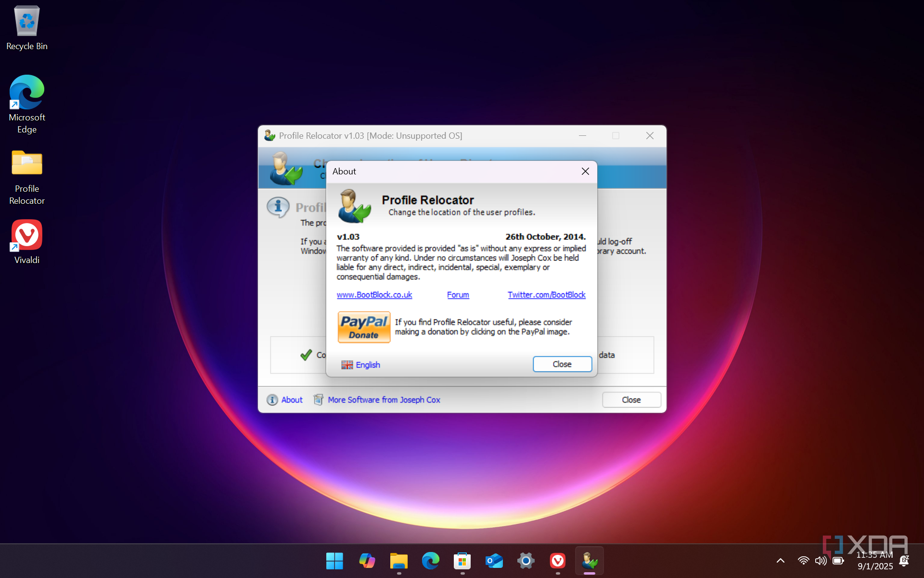Click the Close button of main window
This screenshot has width=924, height=578.
631,400
